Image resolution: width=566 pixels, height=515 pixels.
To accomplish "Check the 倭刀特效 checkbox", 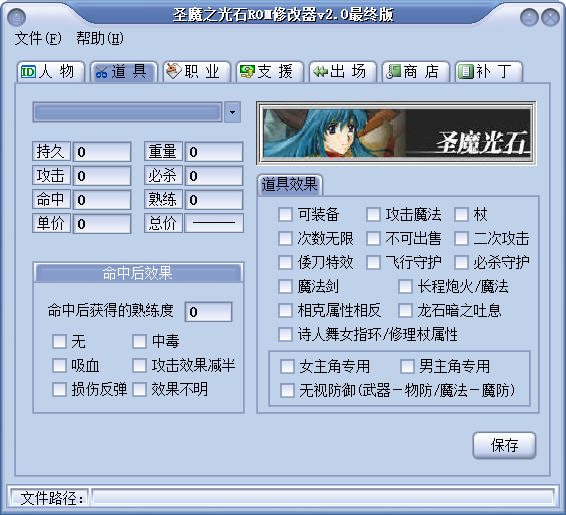I will click(285, 262).
